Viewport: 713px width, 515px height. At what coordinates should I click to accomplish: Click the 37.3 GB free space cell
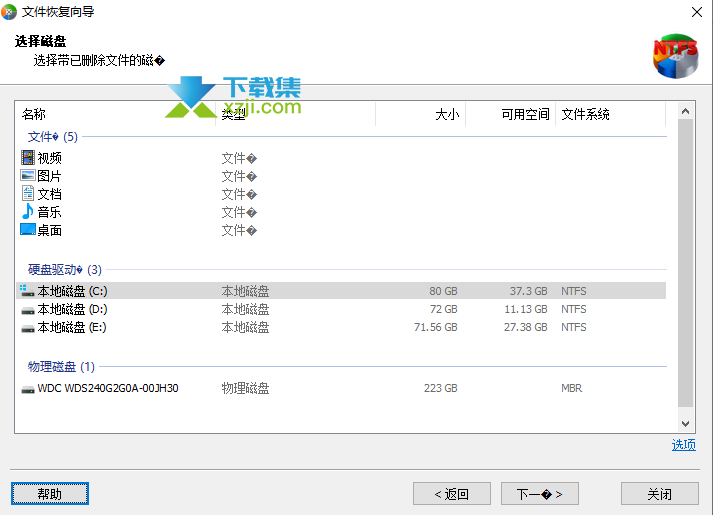(x=528, y=291)
